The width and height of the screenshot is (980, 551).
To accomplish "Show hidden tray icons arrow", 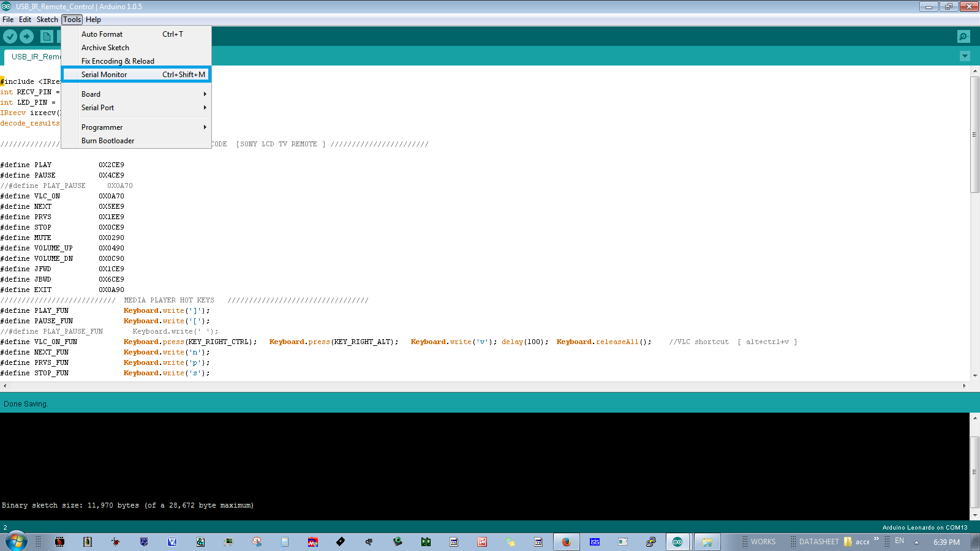I will [916, 542].
